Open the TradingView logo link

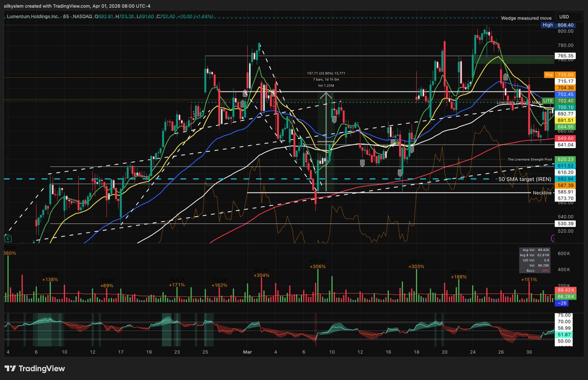click(x=34, y=369)
